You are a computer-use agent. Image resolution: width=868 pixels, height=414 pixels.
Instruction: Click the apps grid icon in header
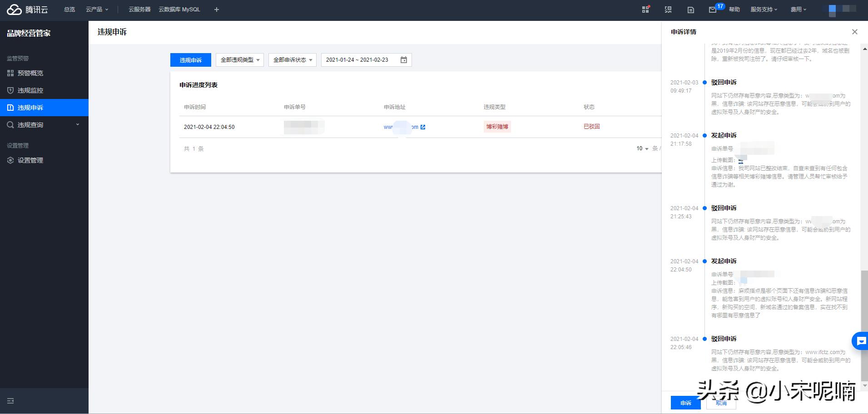point(645,10)
